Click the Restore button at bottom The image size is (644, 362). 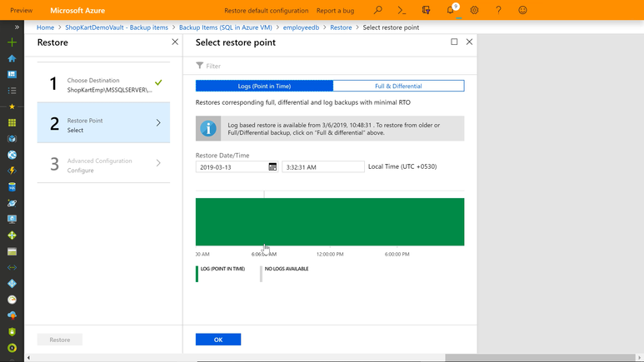(60, 340)
